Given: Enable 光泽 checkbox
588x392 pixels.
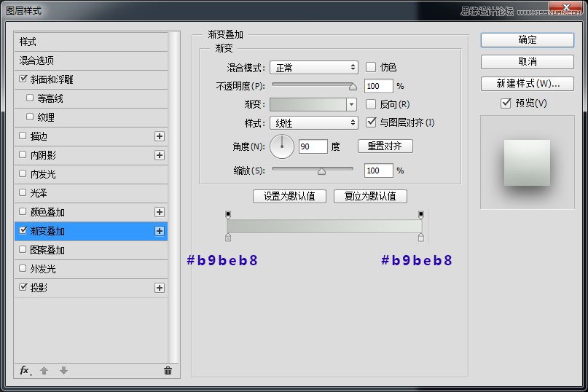Looking at the screenshot, I should click(x=23, y=192).
